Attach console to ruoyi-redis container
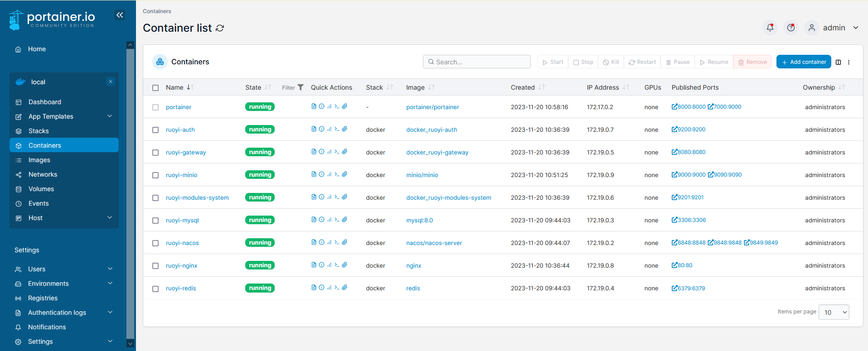 tap(344, 288)
